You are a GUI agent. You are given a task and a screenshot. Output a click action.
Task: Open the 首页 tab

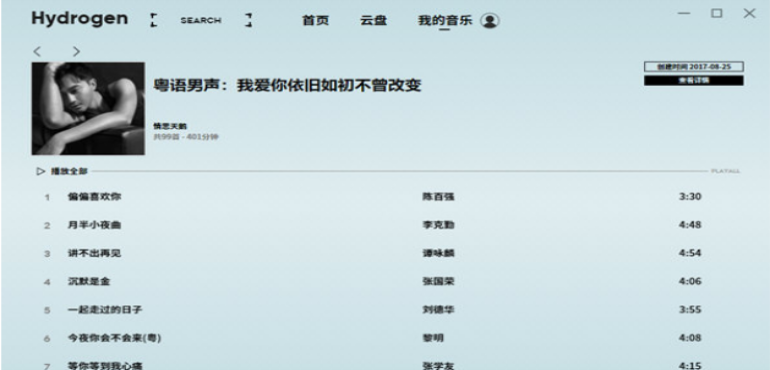pos(315,21)
